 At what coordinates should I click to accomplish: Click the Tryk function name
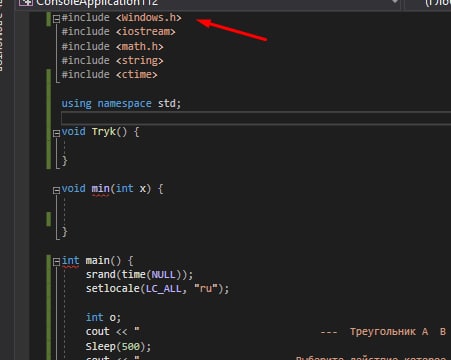pyautogui.click(x=104, y=132)
